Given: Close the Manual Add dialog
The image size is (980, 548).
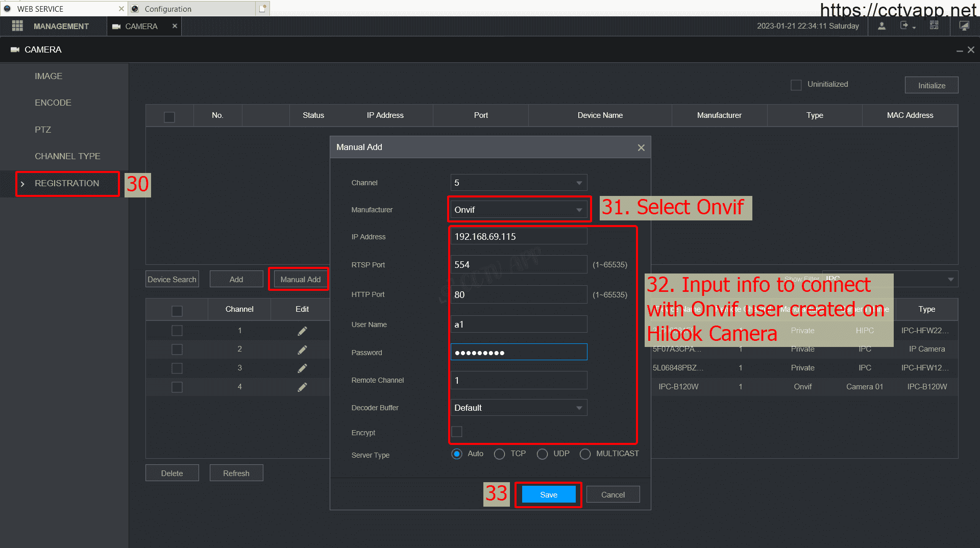Looking at the screenshot, I should point(641,147).
